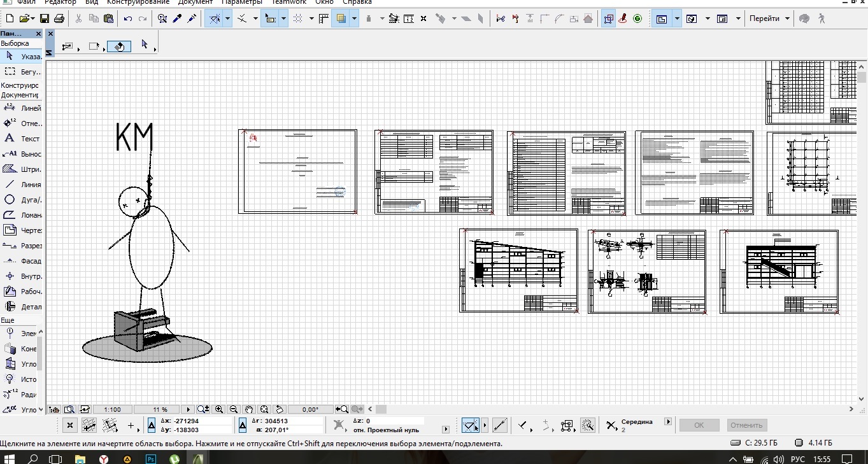The width and height of the screenshot is (868, 464).
Task: Open the Документ menu
Action: click(196, 3)
